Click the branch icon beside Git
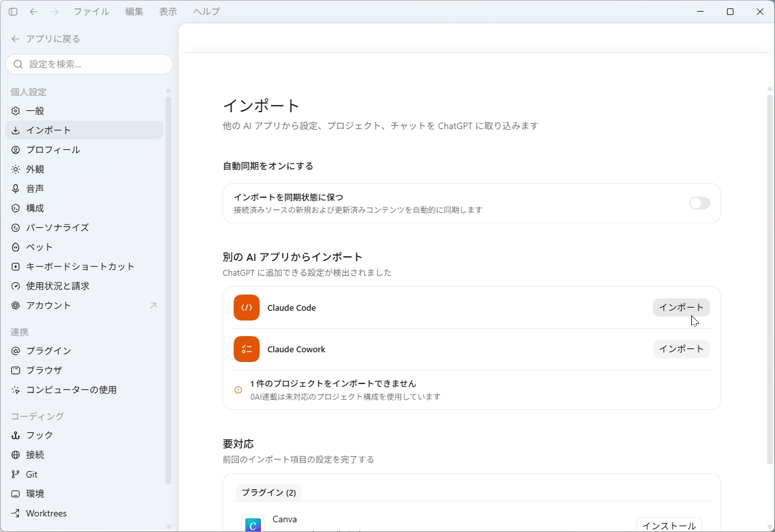Viewport: 775px width, 532px height. click(x=16, y=474)
